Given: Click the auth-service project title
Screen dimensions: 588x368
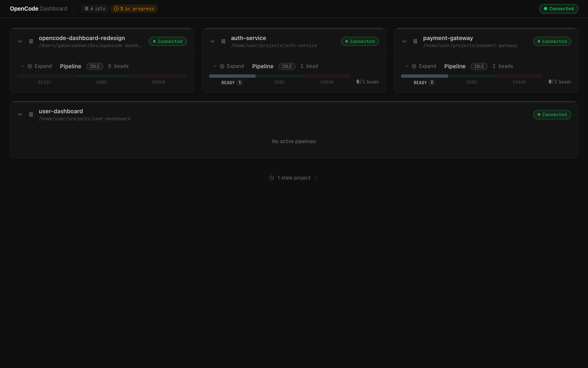Looking at the screenshot, I should [x=249, y=38].
